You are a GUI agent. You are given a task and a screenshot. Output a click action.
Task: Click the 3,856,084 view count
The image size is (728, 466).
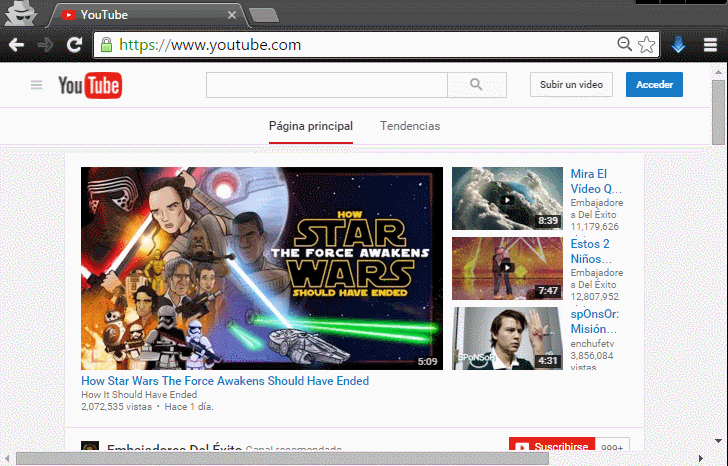592,356
